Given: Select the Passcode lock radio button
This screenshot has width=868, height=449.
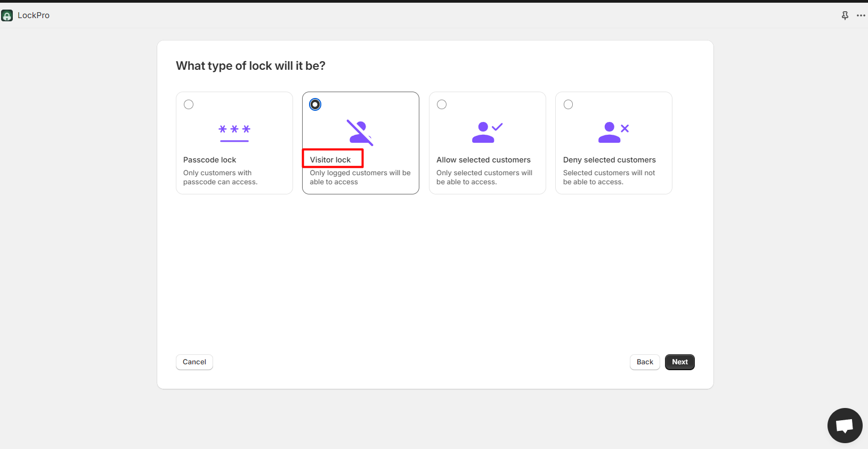Looking at the screenshot, I should (189, 104).
